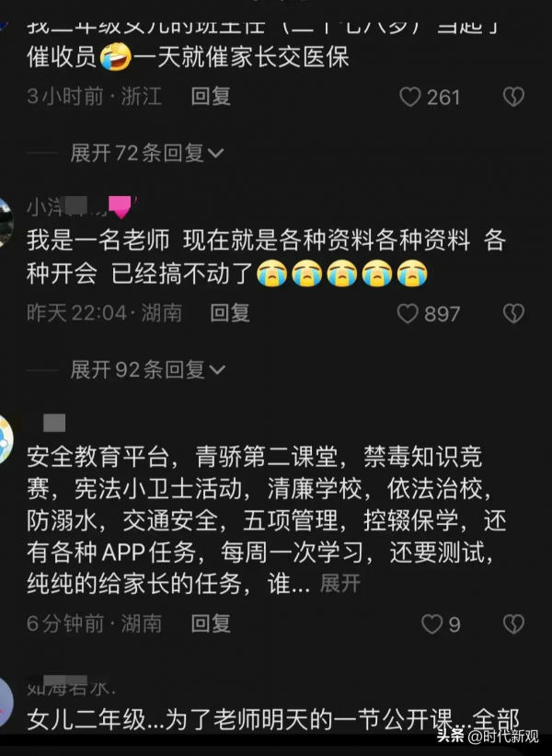The height and width of the screenshot is (756, 552).
Task: Reply to the Zhejiang comment
Action: coord(211,96)
